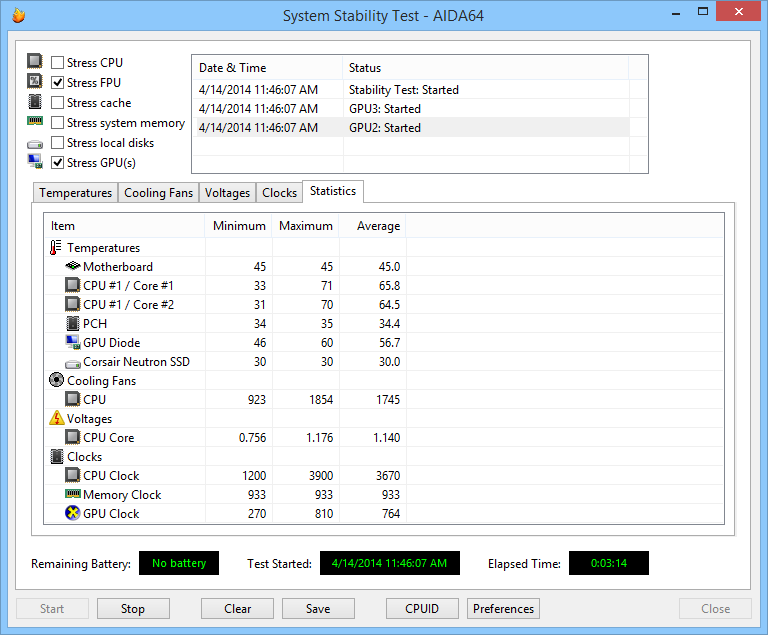The image size is (768, 635).
Task: Click the fan icon beside Cooling Fans
Action: point(56,381)
